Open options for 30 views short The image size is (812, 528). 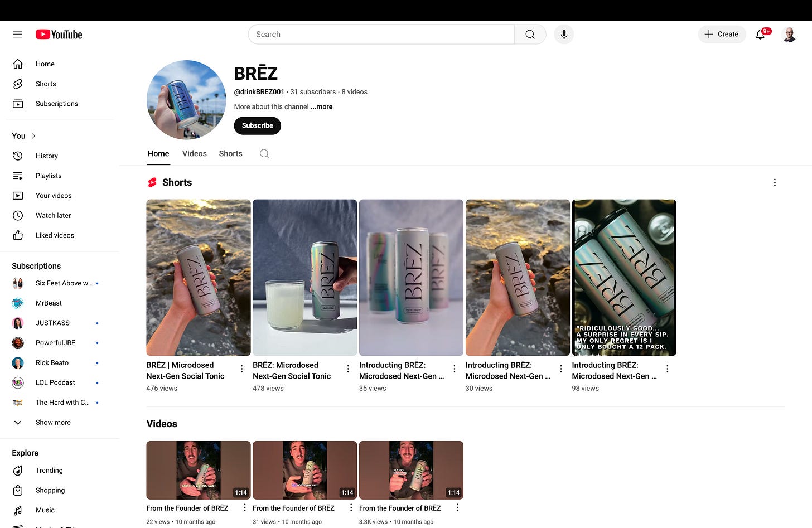point(561,369)
